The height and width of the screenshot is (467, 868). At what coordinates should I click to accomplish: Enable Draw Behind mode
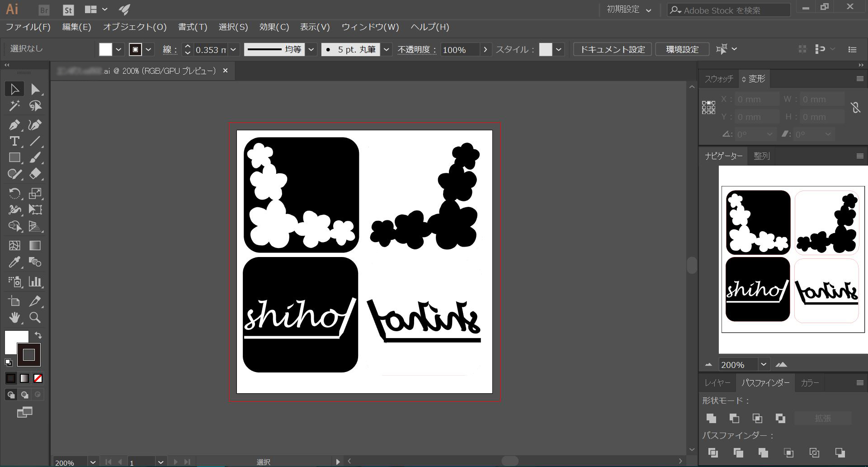tap(24, 395)
